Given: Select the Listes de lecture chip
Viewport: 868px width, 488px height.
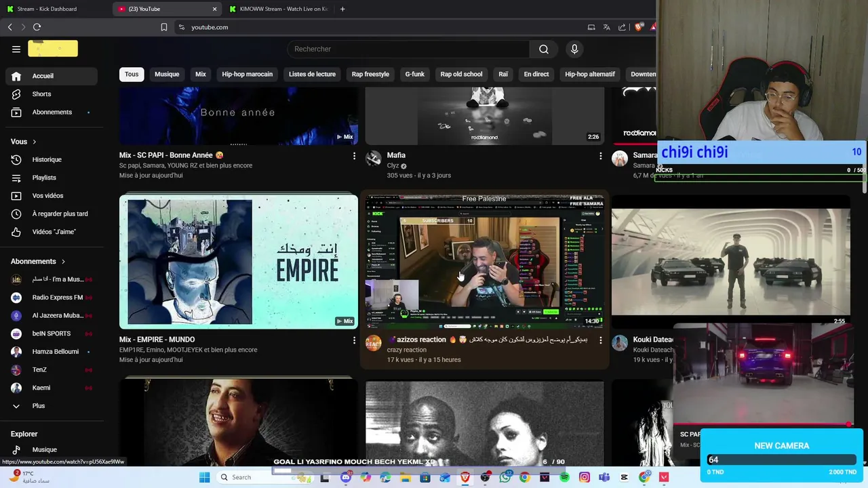Looking at the screenshot, I should [x=312, y=74].
